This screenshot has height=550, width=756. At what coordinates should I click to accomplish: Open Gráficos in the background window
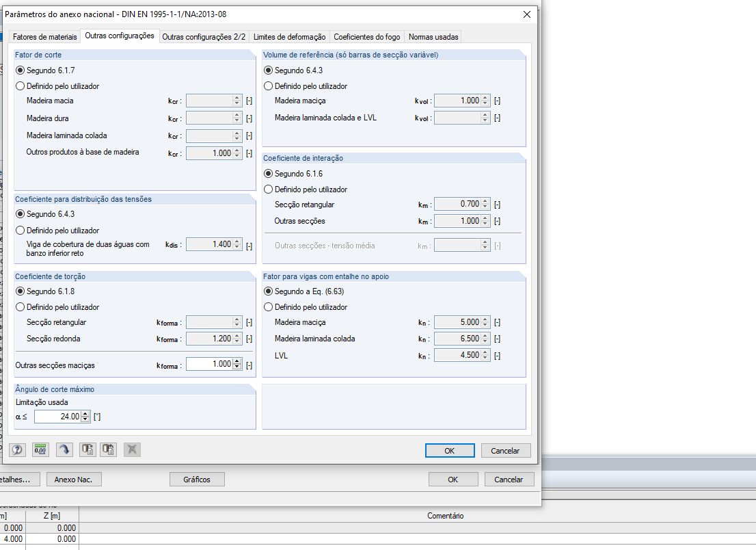coord(197,480)
